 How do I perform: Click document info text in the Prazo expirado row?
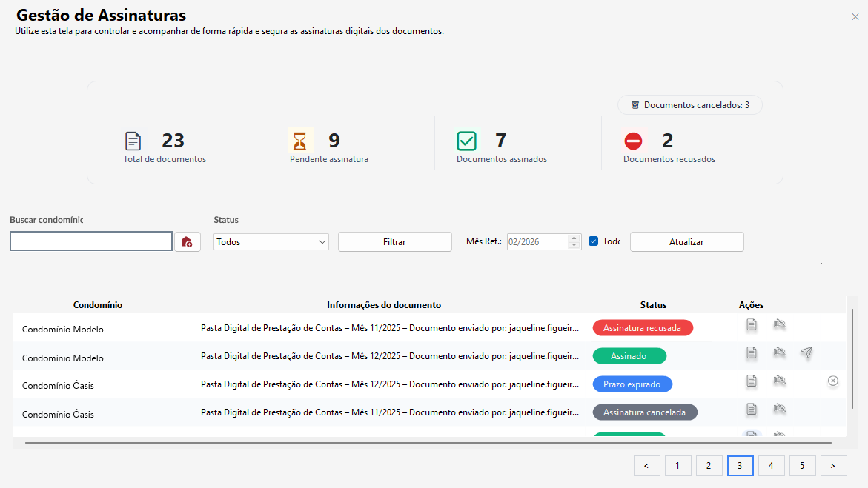click(x=390, y=384)
